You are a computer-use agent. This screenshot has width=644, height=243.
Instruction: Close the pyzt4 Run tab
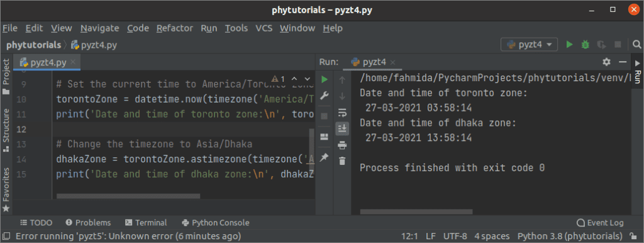(392, 62)
